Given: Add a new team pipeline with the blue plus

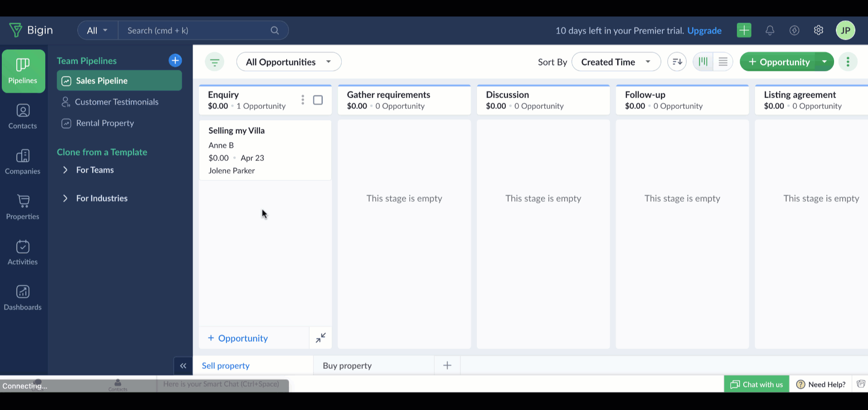Looking at the screenshot, I should (x=175, y=61).
